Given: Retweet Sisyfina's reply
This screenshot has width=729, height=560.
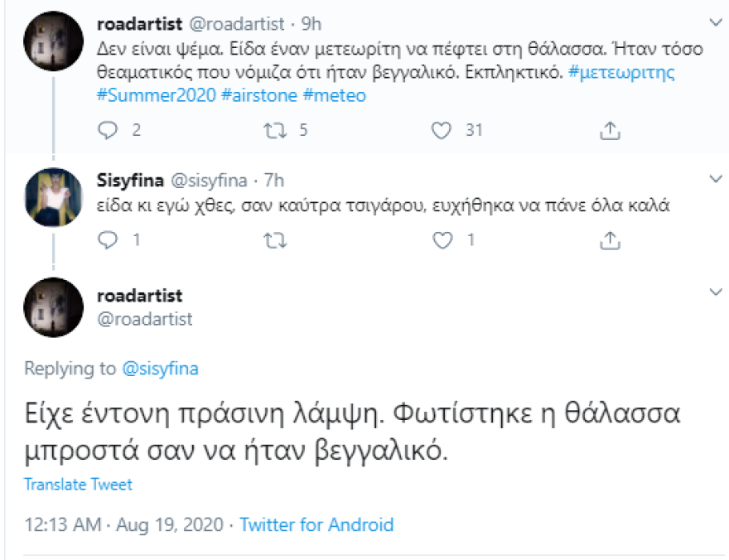Looking at the screenshot, I should pyautogui.click(x=274, y=240).
